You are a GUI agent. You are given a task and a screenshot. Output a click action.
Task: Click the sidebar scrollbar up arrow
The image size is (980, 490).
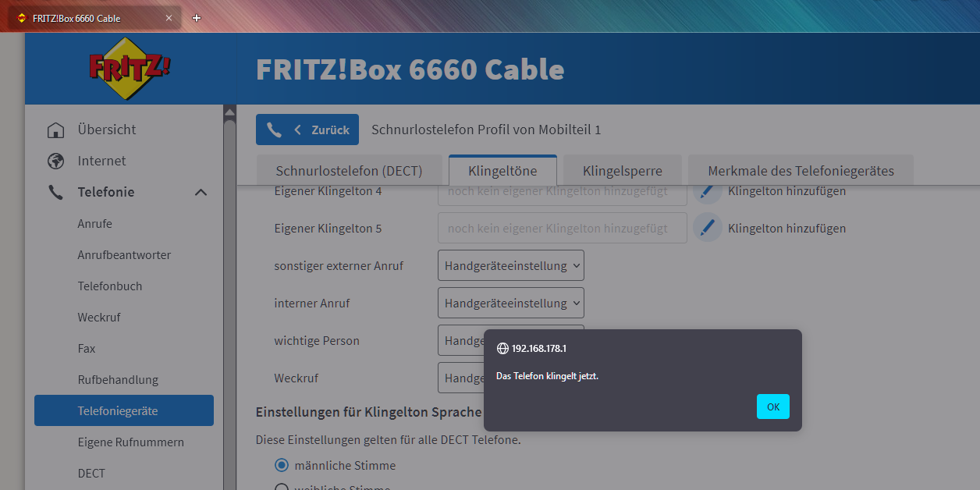[229, 113]
